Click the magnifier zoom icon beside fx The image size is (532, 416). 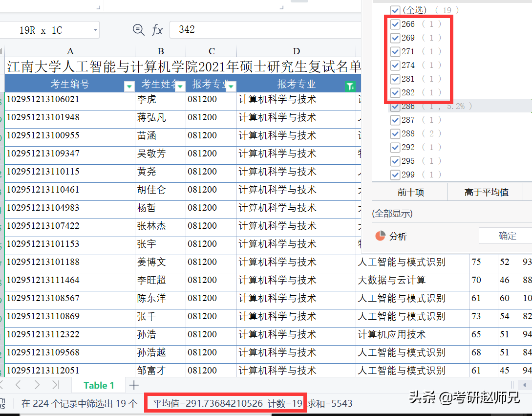coord(139,30)
